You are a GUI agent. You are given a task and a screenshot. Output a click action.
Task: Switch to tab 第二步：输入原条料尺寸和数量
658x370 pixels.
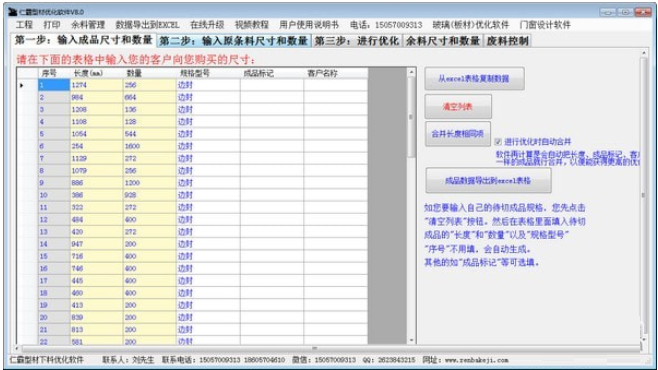[x=234, y=41]
